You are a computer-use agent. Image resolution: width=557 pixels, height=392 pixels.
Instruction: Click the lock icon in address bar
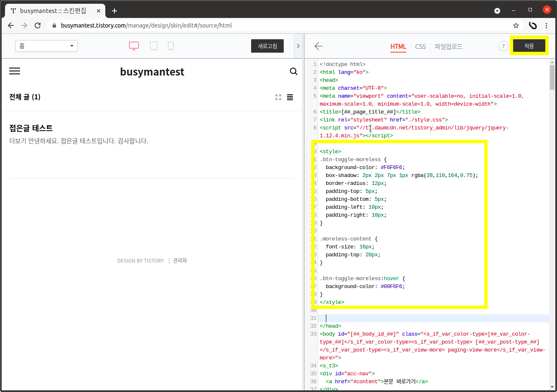point(54,25)
